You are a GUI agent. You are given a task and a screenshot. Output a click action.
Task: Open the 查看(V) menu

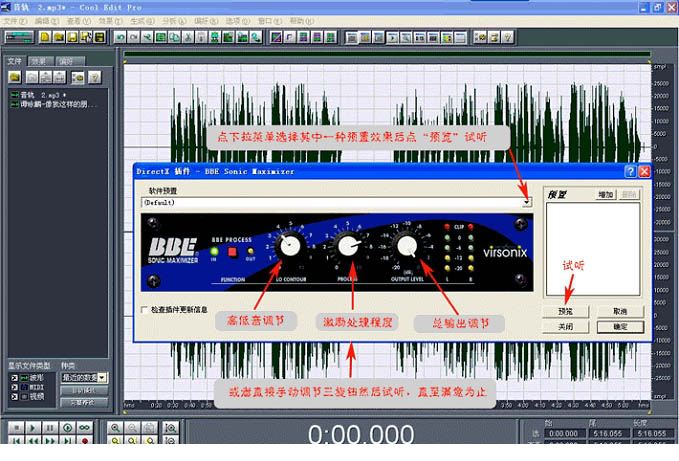coord(78,21)
